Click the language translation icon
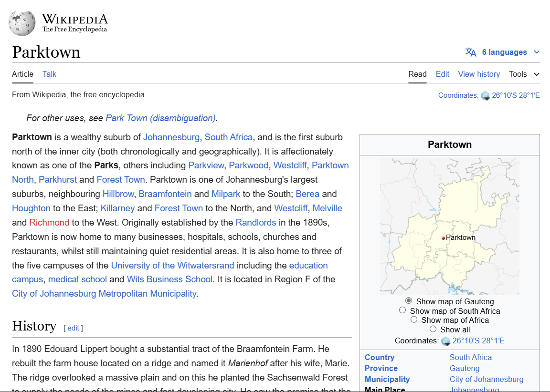Viewport: 550px width, 392px height. 471,52
